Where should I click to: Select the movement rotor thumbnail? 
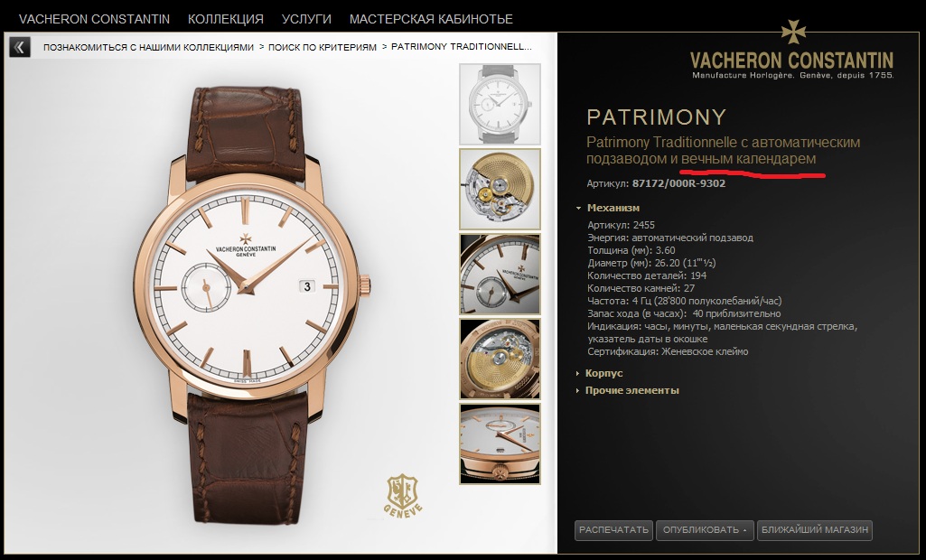[x=500, y=189]
